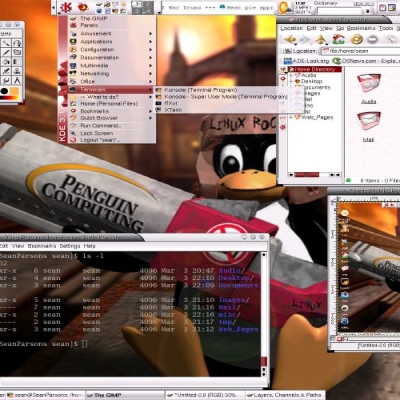The width and height of the screenshot is (400, 400).
Task: Open Konqueror Bookmarks menu
Action: (x=361, y=28)
